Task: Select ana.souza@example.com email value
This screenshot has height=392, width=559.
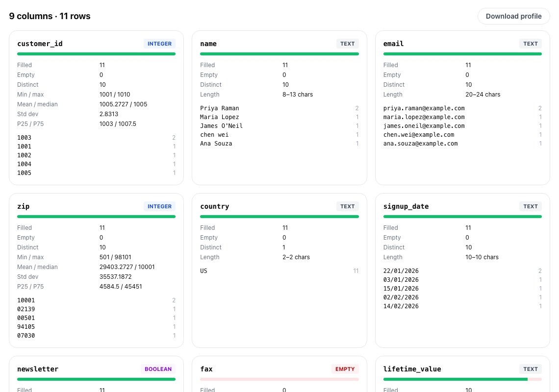Action: (x=420, y=144)
